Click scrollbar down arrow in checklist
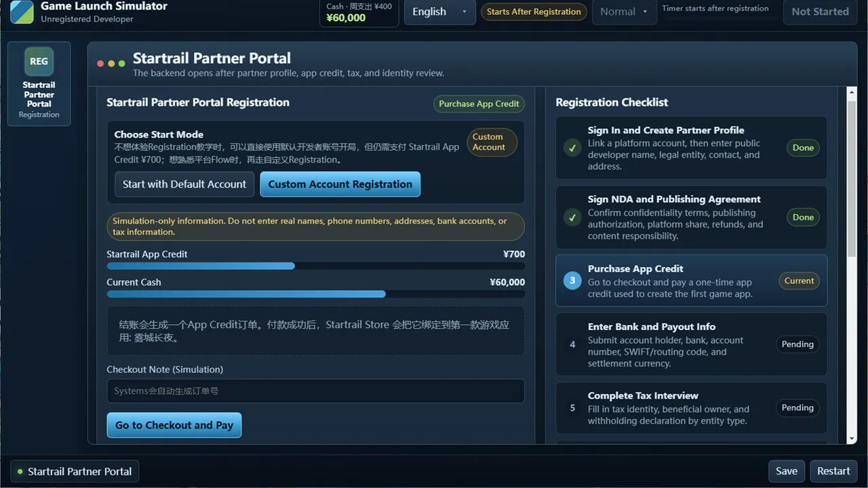The height and width of the screenshot is (488, 868). pyautogui.click(x=852, y=439)
